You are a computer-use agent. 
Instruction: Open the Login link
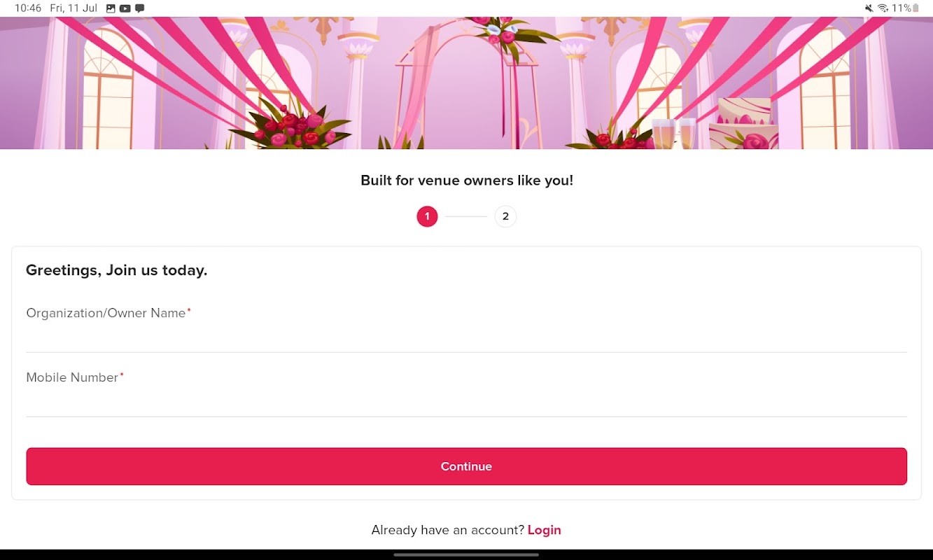tap(545, 530)
